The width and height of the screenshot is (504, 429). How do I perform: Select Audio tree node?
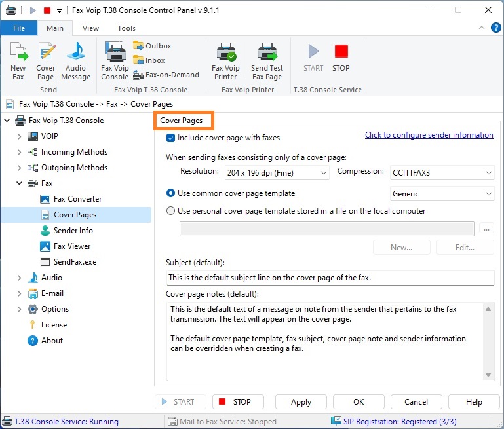click(51, 278)
